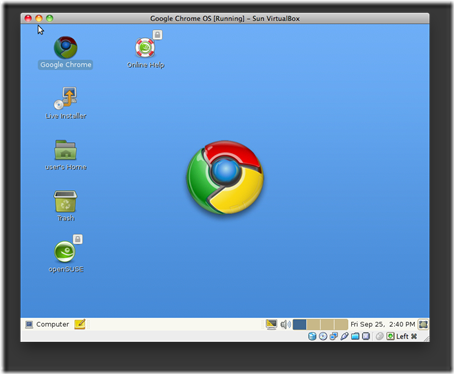This screenshot has width=454, height=374.
Task: Open the network monitor tray icon
Action: click(271, 324)
